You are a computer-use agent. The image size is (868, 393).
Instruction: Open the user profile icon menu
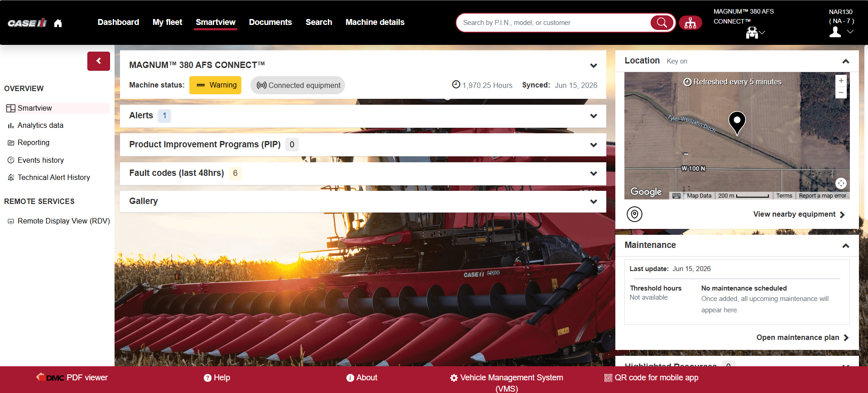pos(835,32)
